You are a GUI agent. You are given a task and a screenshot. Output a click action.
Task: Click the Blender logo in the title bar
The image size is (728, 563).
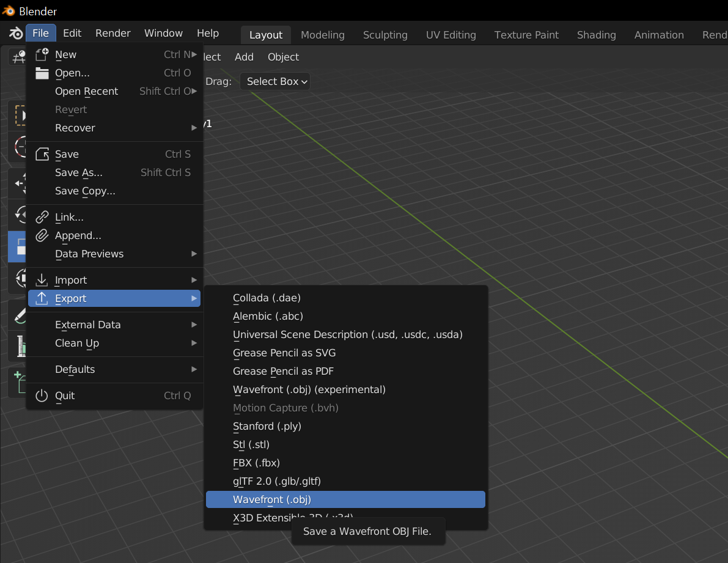click(9, 10)
